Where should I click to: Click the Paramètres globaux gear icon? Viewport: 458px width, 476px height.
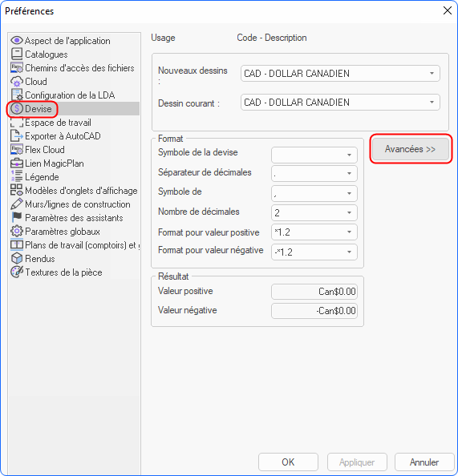[17, 232]
